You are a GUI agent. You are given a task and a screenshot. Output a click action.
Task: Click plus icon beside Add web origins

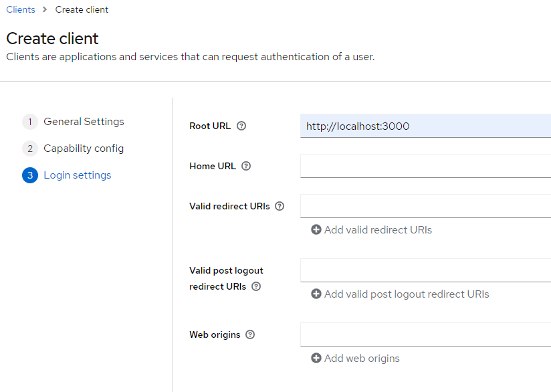316,359
